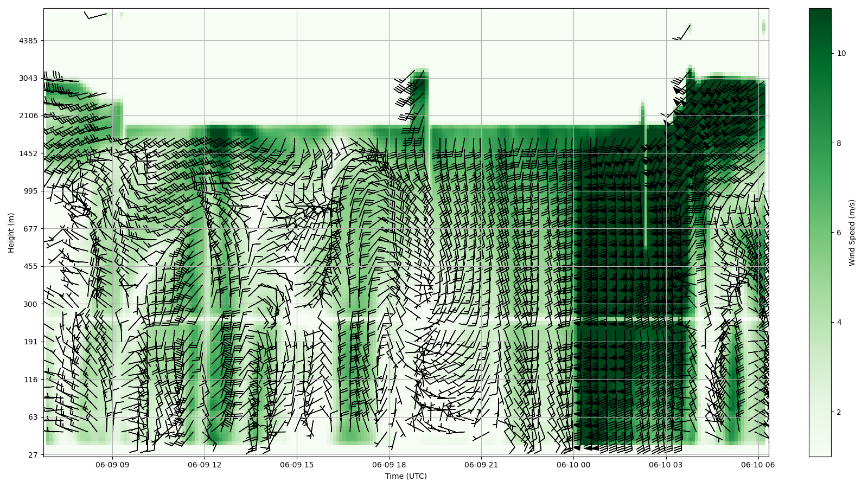Select the 06-09 21 time tick label
Image resolution: width=868 pixels, height=488 pixels.
point(481,465)
